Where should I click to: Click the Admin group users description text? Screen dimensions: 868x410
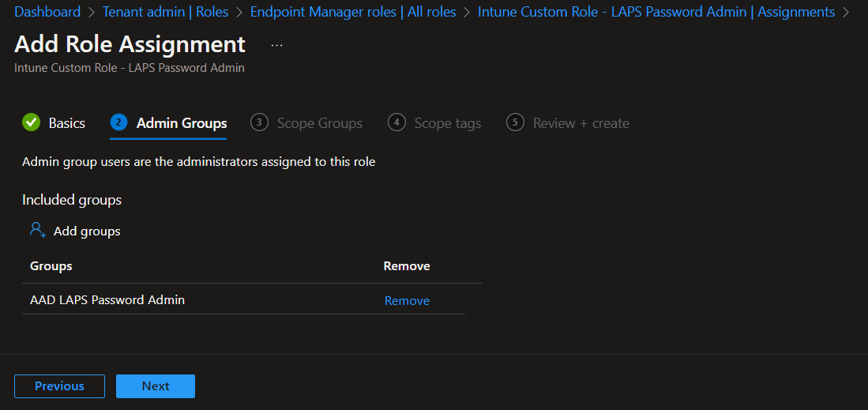199,162
